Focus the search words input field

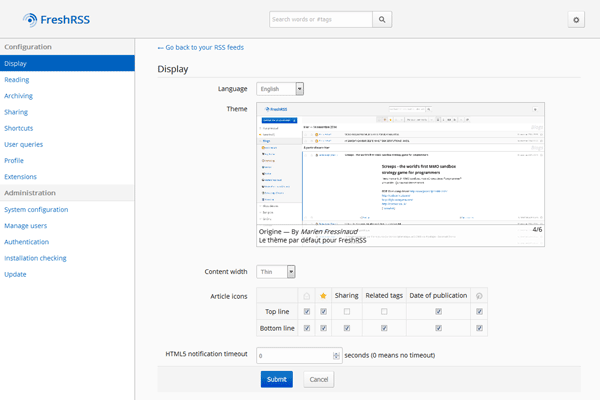pos(320,19)
